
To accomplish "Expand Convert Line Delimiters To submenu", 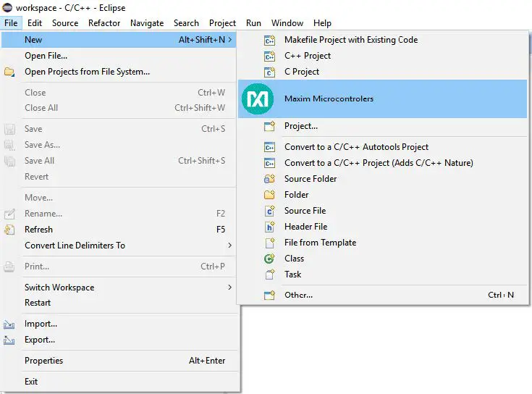I will tap(230, 246).
